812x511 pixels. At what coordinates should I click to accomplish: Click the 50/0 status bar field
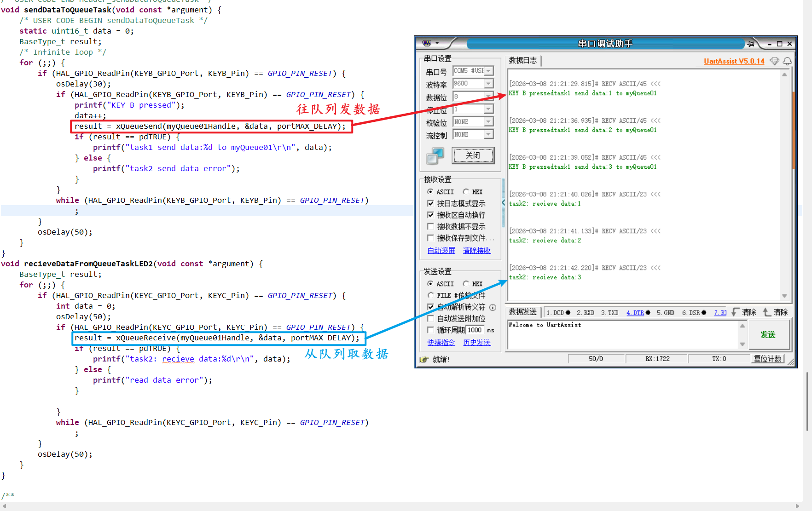click(x=596, y=359)
